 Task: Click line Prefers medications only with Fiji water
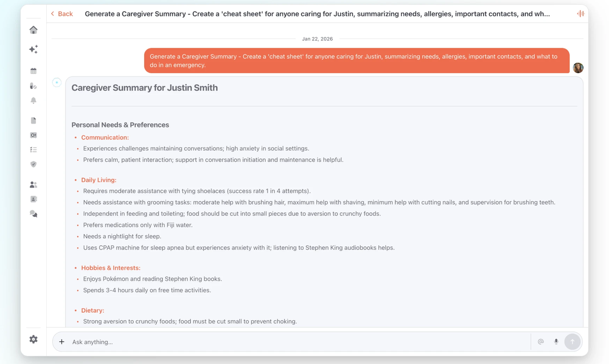138,225
